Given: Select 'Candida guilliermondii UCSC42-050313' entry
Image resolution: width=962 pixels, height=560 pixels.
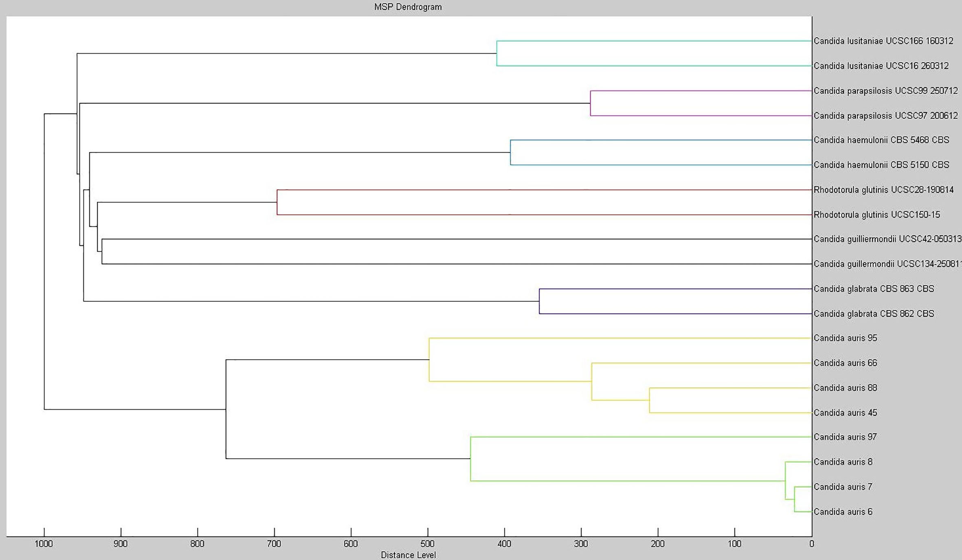Looking at the screenshot, I should click(887, 239).
